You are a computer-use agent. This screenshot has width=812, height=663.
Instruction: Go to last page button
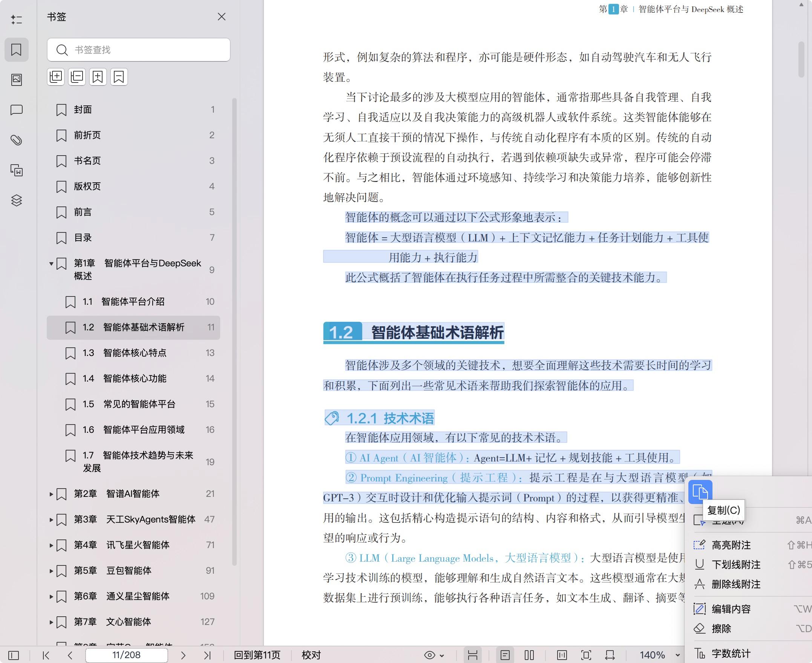(x=207, y=655)
